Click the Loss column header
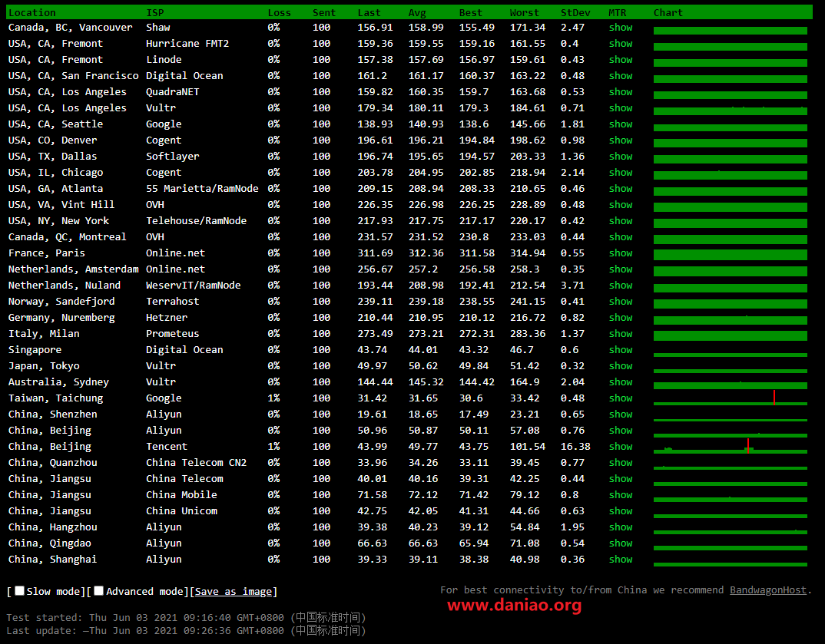The image size is (825, 644). [x=279, y=12]
